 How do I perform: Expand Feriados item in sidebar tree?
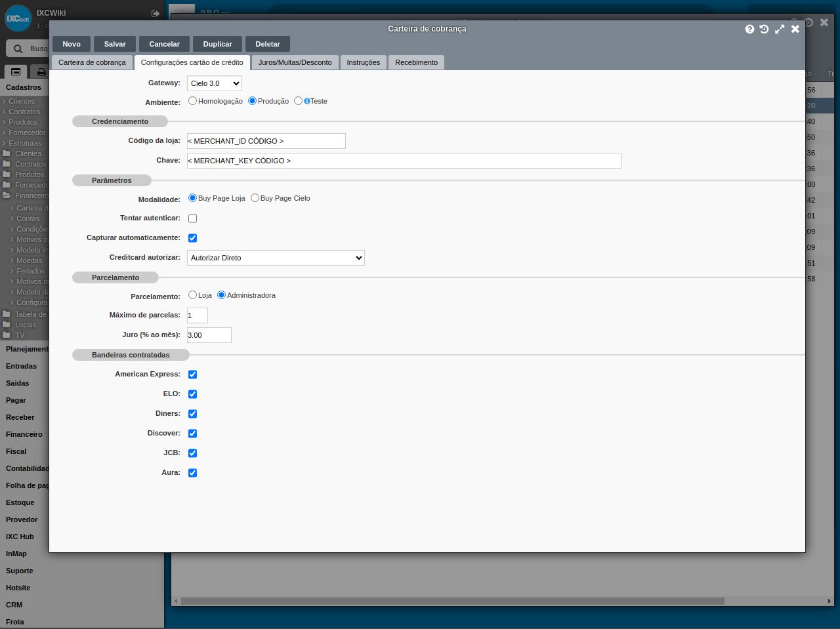12,271
